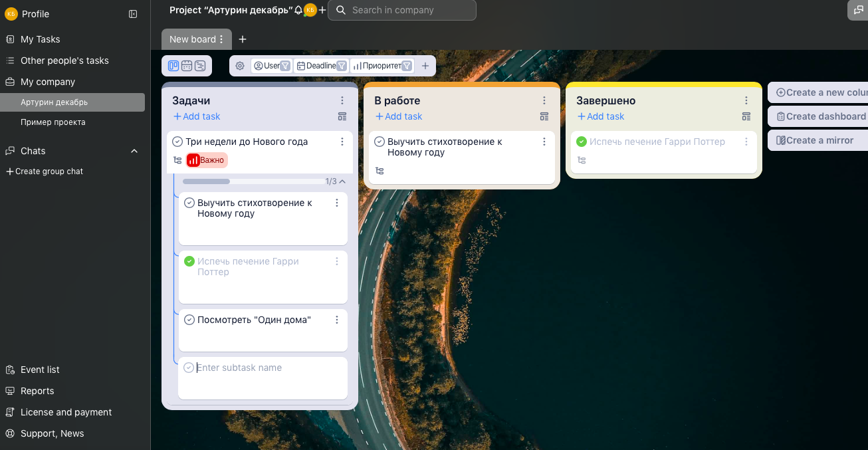Viewport: 868px width, 450px height.
Task: Mark "Три недели до Нового года" as done
Action: (x=177, y=142)
